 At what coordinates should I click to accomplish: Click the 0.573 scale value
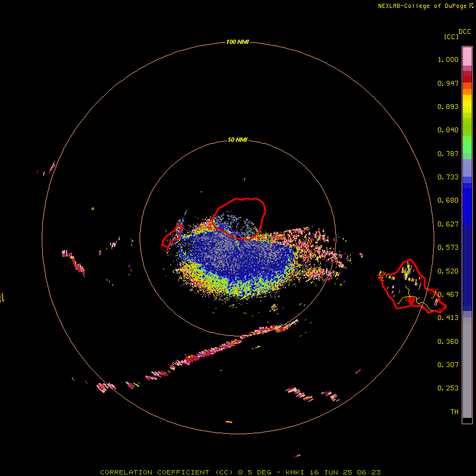(x=448, y=248)
